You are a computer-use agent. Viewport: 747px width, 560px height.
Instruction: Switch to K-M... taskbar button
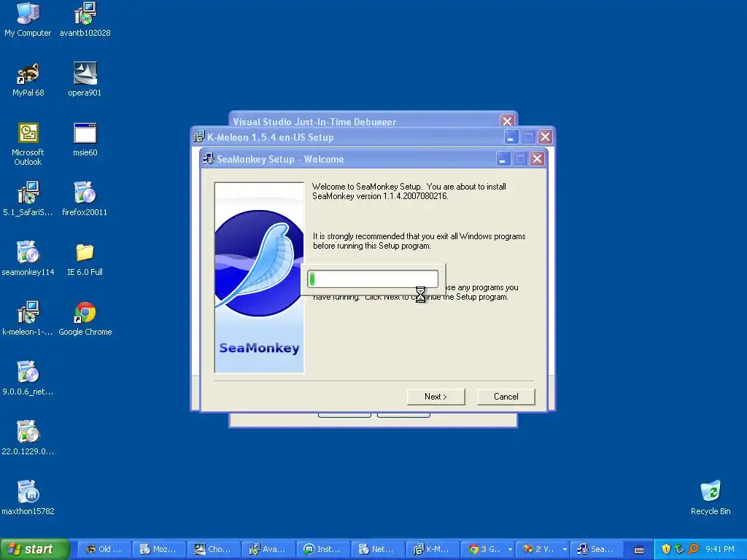click(x=432, y=549)
